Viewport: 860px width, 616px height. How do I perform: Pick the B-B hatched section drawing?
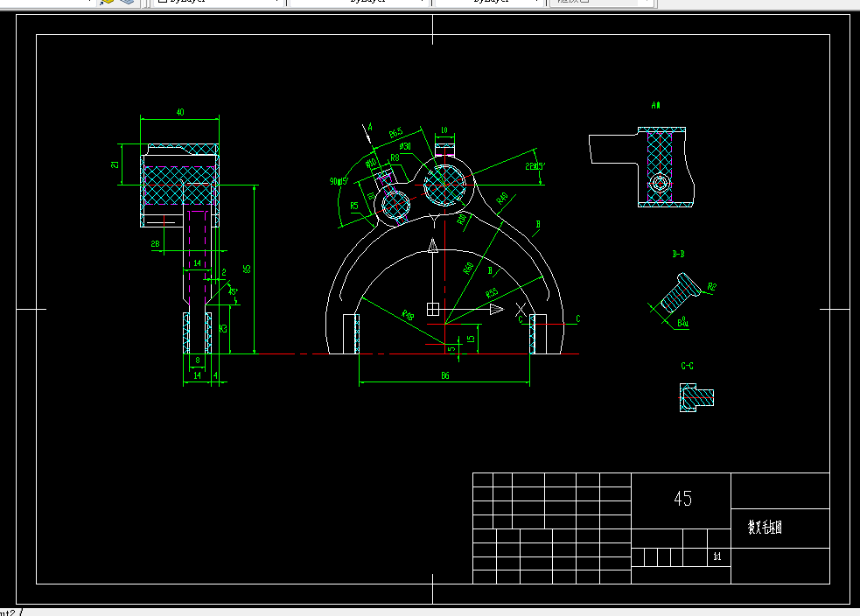tap(680, 294)
